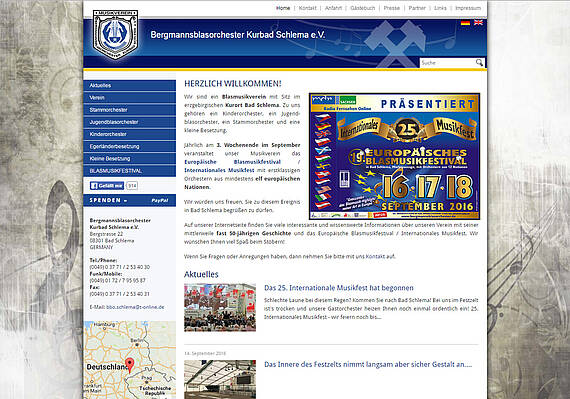Screen dimensions: 570x399
Task: Click the 'Aktuelles' section heading
Action: tap(201, 274)
